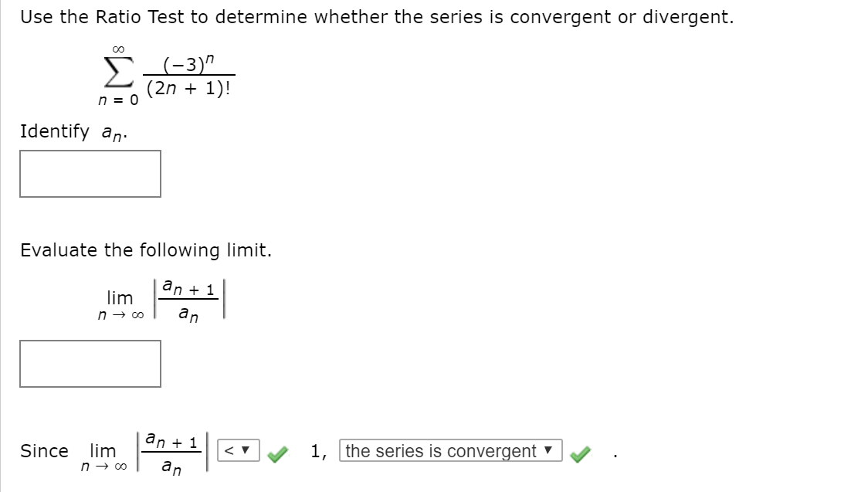The height and width of the screenshot is (492, 868).
Task: Click the absolute value expression a n+1 over a n
Action: pyautogui.click(x=189, y=300)
